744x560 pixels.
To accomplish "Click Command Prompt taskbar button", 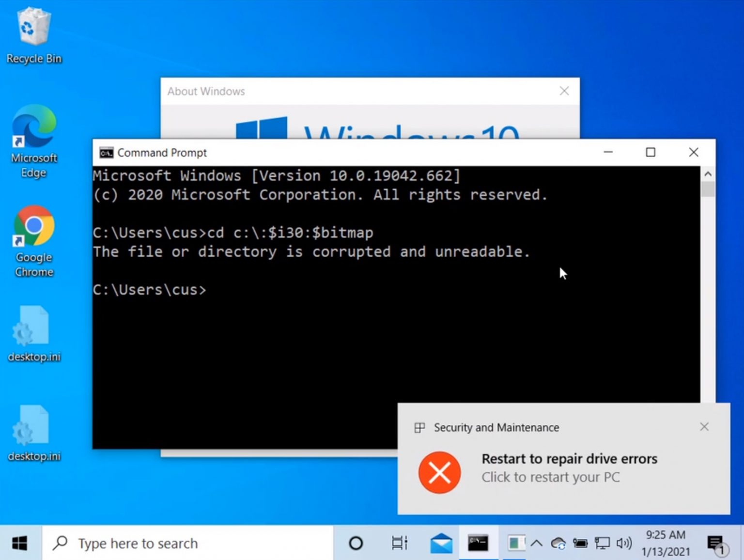I will [x=478, y=543].
